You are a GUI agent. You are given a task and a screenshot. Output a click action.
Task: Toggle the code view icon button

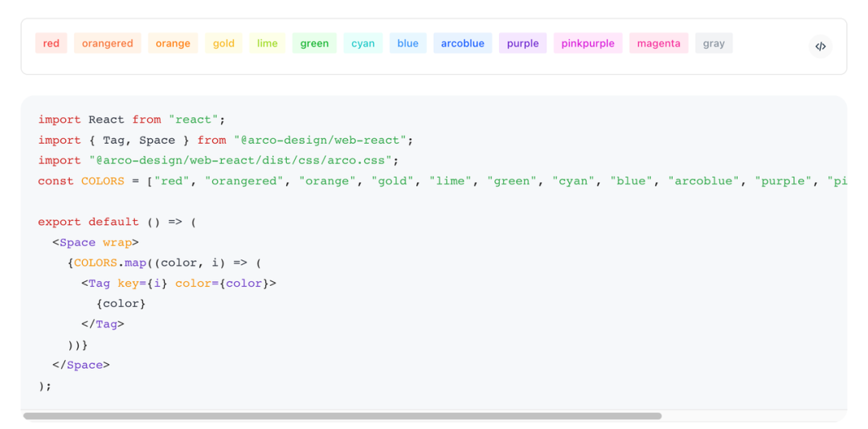[821, 47]
